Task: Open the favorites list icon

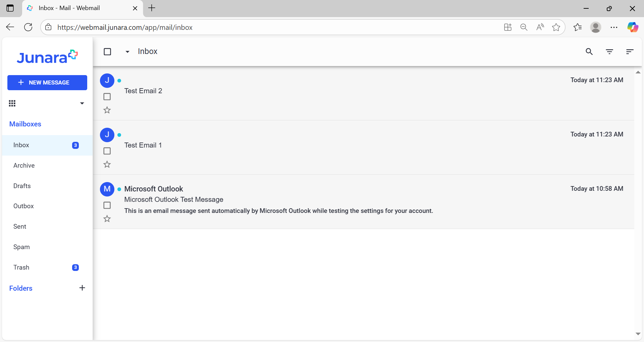Action: click(x=578, y=27)
